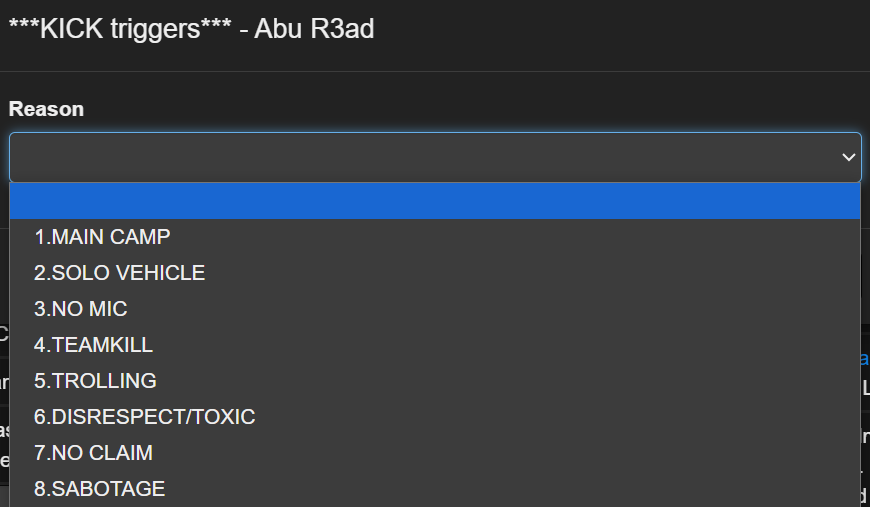Pick 4.TEAMKILL as the reason

pos(435,345)
